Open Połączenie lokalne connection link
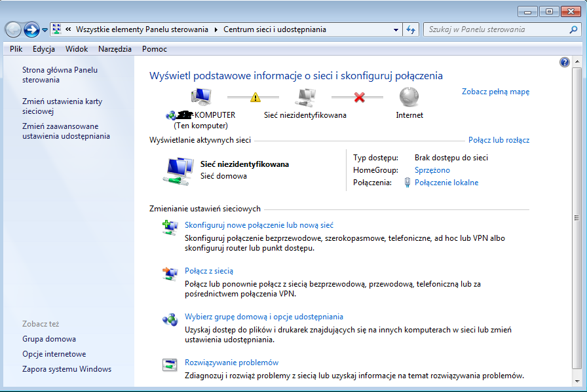 coord(446,183)
